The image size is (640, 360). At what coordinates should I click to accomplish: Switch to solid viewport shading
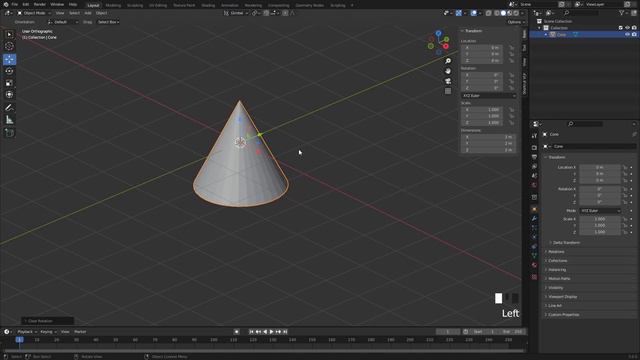(503, 13)
